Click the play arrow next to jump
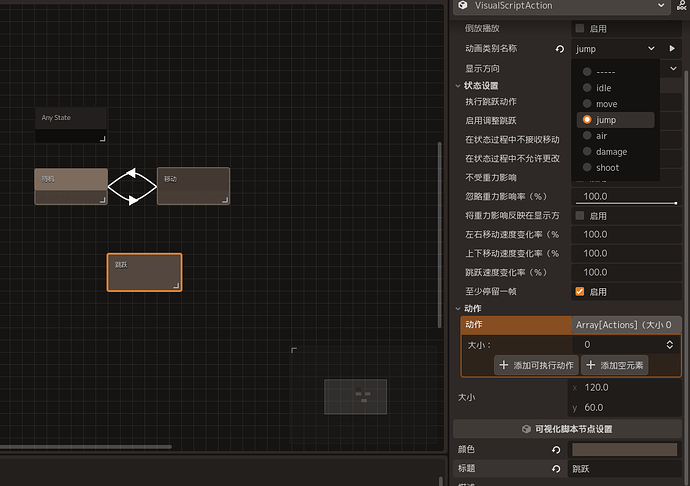The height and width of the screenshot is (486, 690). [672, 48]
